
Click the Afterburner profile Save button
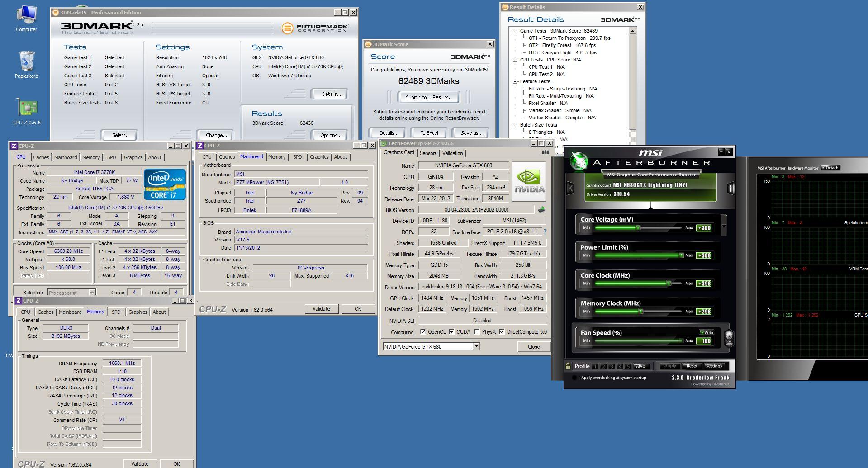640,366
